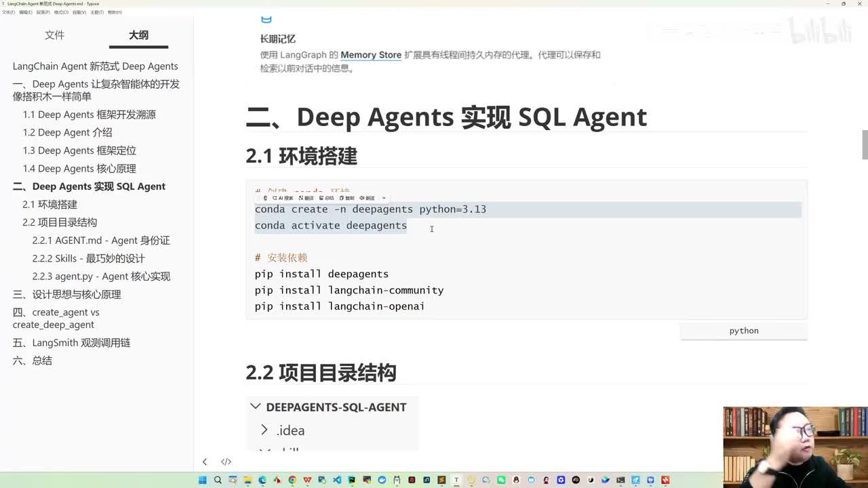
Task: Click the 2.2 项目目录结构 heading in document
Action: 321,373
